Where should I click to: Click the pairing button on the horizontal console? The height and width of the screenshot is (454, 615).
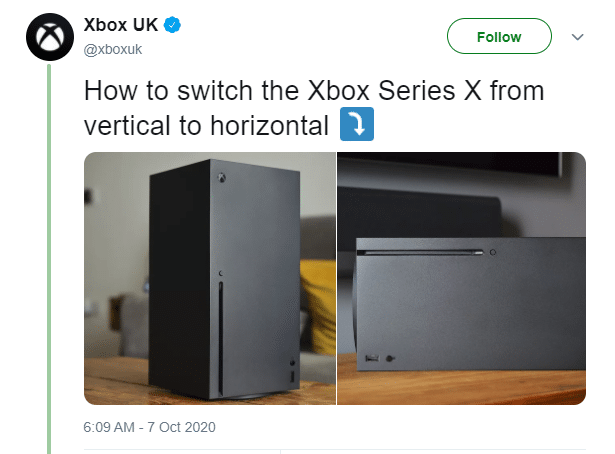click(390, 358)
